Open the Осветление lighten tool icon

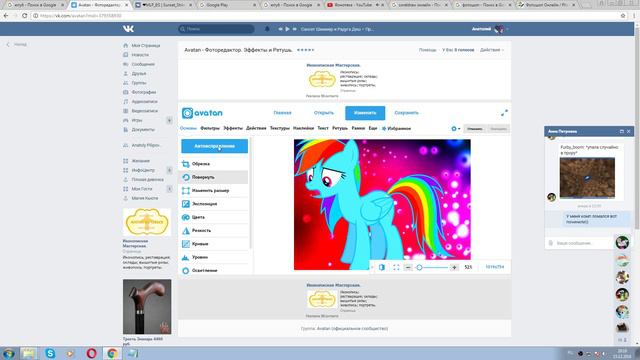[186, 270]
